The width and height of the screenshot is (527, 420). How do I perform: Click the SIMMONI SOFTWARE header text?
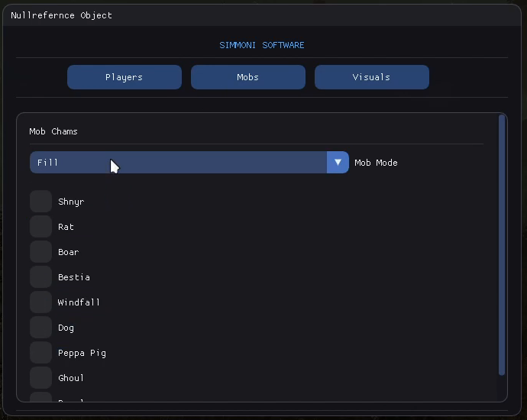coord(262,45)
